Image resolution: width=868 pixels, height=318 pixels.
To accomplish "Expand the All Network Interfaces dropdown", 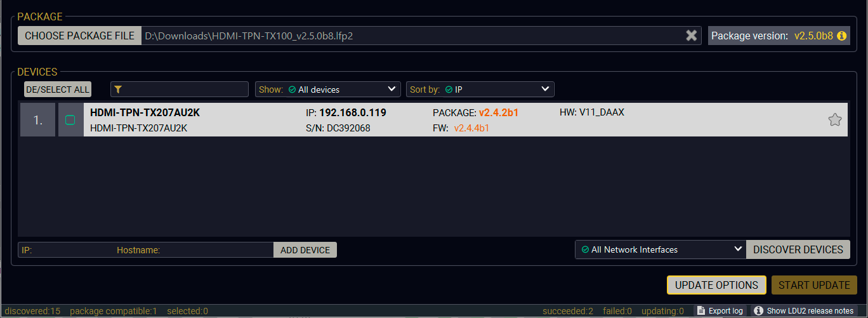I will click(661, 249).
